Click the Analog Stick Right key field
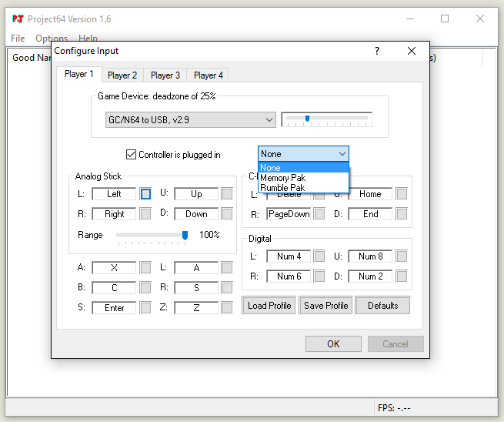Viewport: 504px width, 422px height. click(114, 214)
